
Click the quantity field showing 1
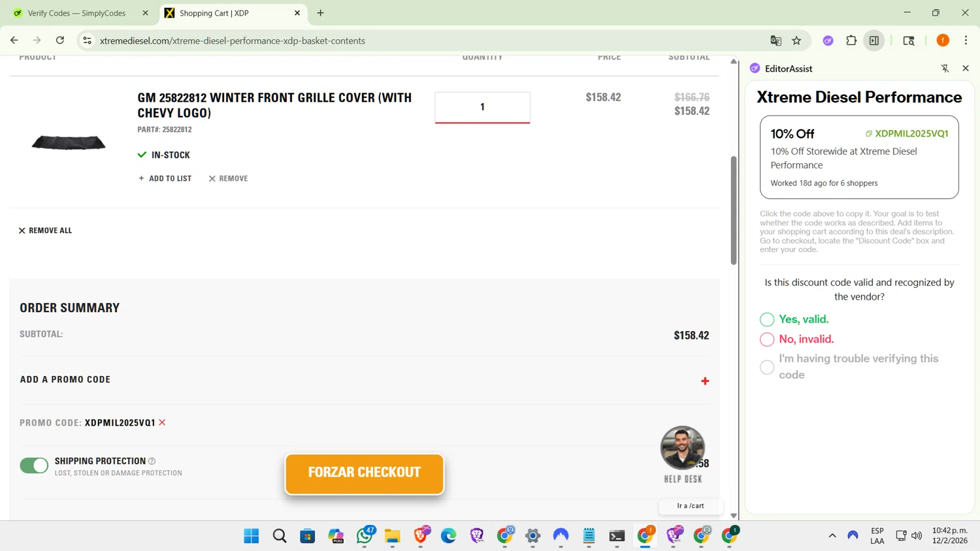click(482, 107)
